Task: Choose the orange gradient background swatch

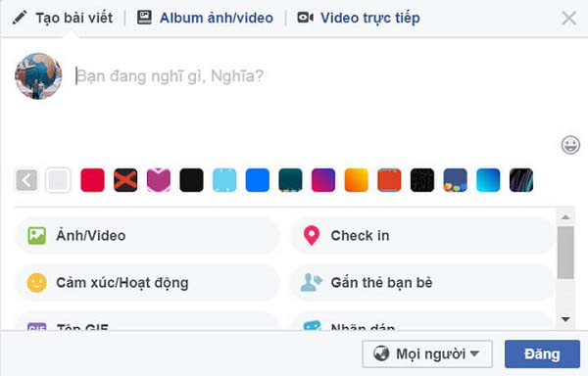Action: click(357, 180)
